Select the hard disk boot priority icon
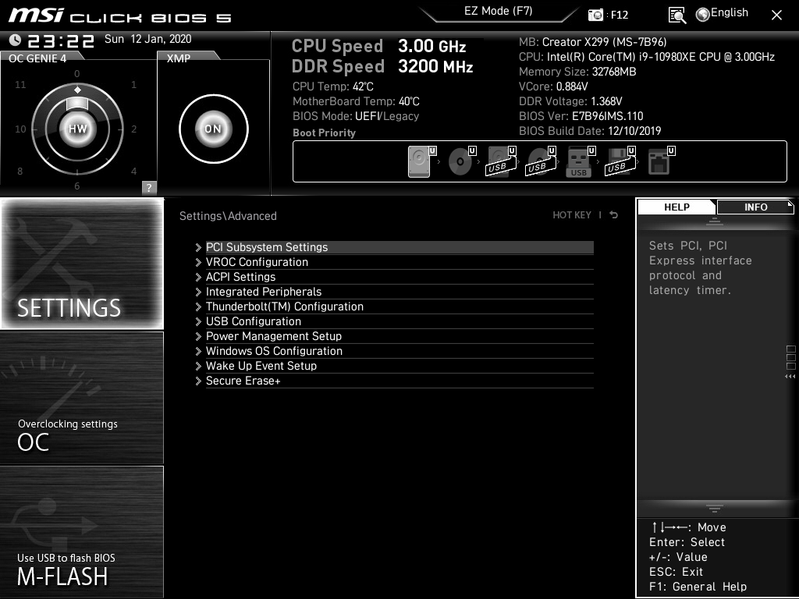799x599 pixels. click(x=422, y=161)
